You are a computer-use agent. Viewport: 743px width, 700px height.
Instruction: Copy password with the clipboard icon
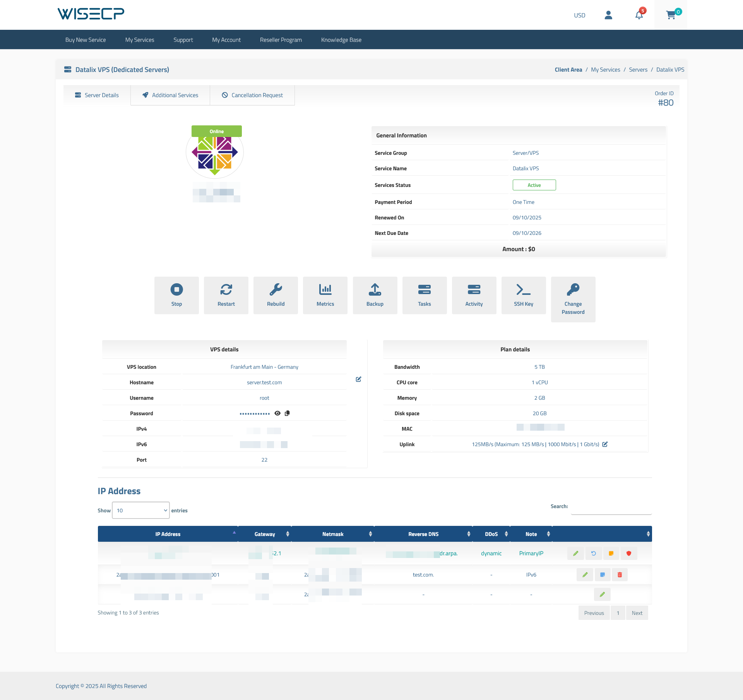287,413
